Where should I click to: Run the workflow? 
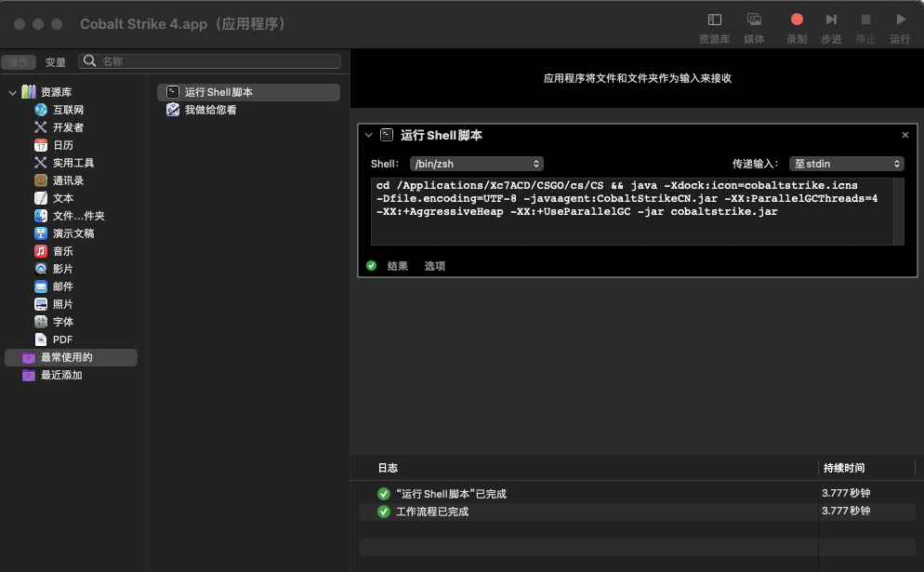[901, 20]
